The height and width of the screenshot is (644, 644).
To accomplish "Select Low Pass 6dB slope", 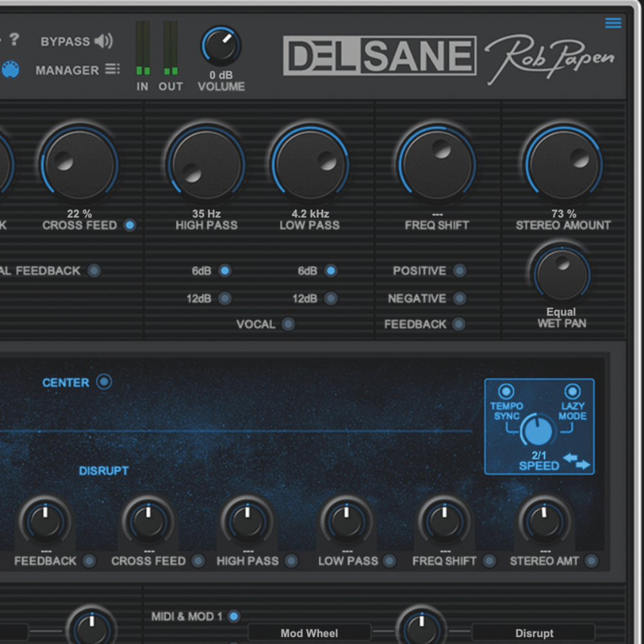I will (330, 270).
